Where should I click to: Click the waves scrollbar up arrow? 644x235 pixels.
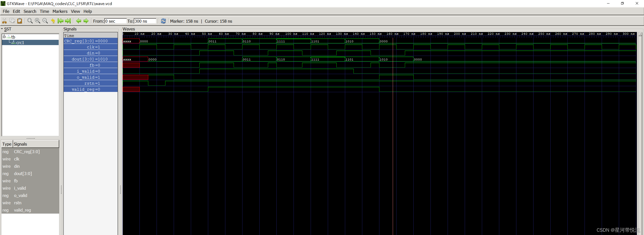[x=640, y=34]
